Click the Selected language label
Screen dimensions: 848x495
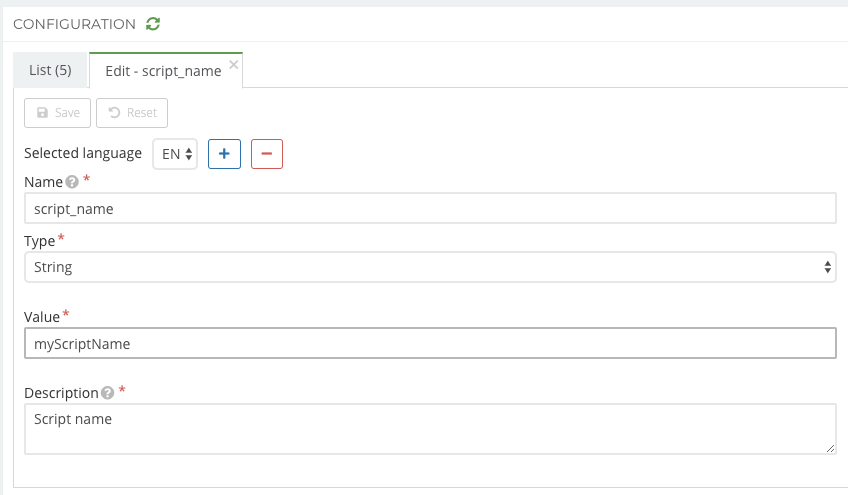pos(83,153)
